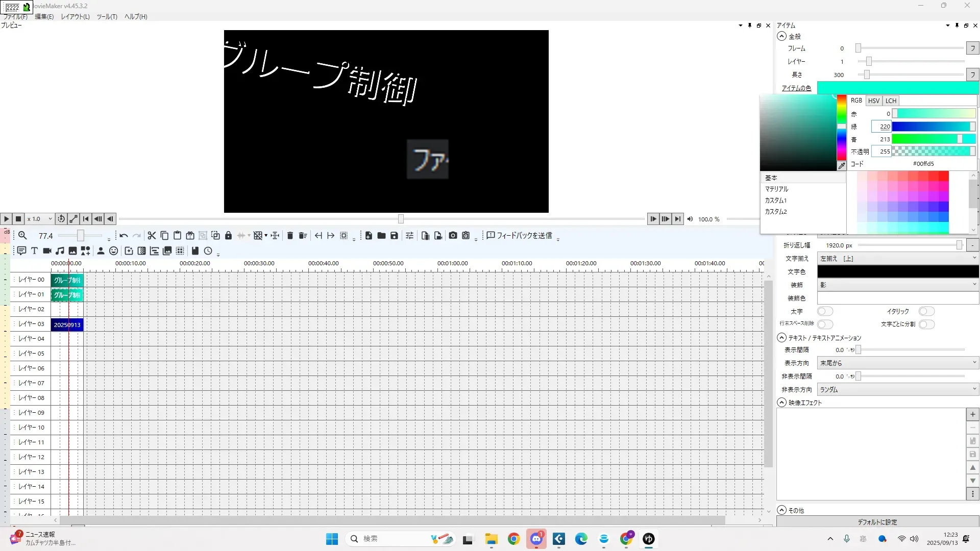This screenshot has height=551, width=980.
Task: Add a video item with the camera icon
Action: click(47, 251)
